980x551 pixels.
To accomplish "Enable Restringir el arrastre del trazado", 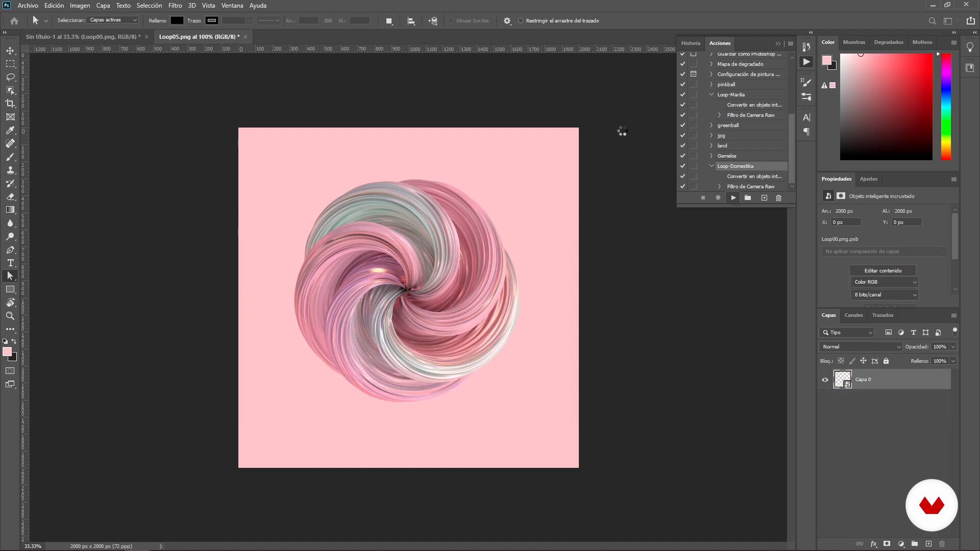I will 521,21.
